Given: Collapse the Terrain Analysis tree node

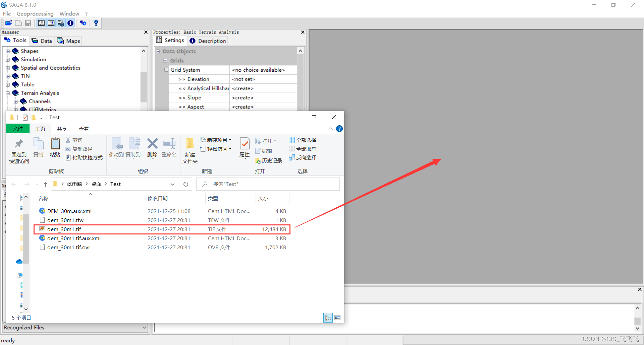Looking at the screenshot, I should pyautogui.click(x=8, y=93).
